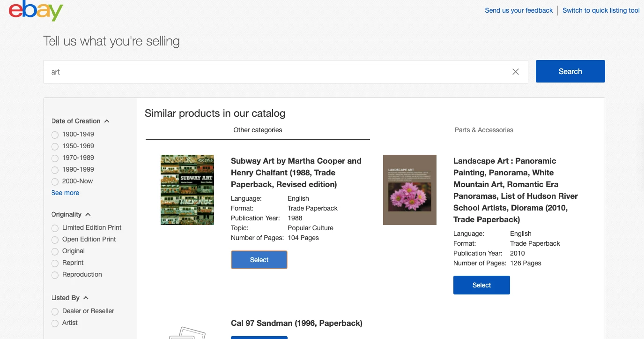The width and height of the screenshot is (644, 339).
Task: Open the Subway Art cover thumbnail
Action: tap(187, 190)
